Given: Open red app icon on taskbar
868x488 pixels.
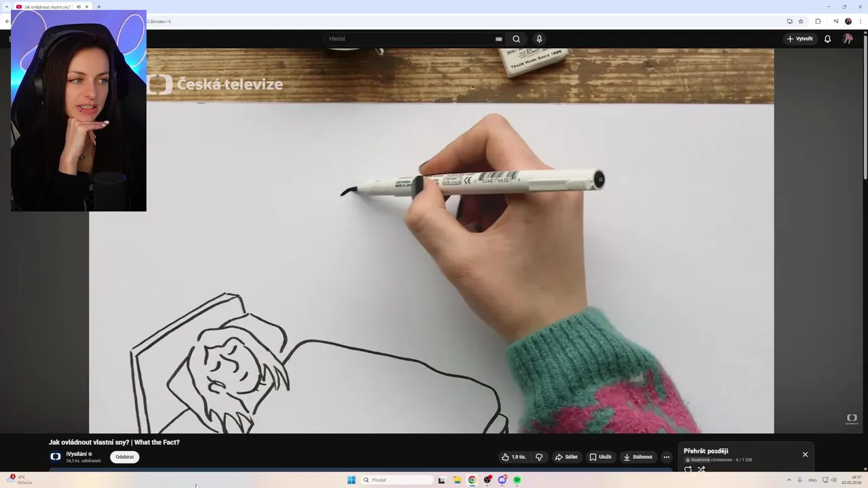Looking at the screenshot, I should 487,480.
